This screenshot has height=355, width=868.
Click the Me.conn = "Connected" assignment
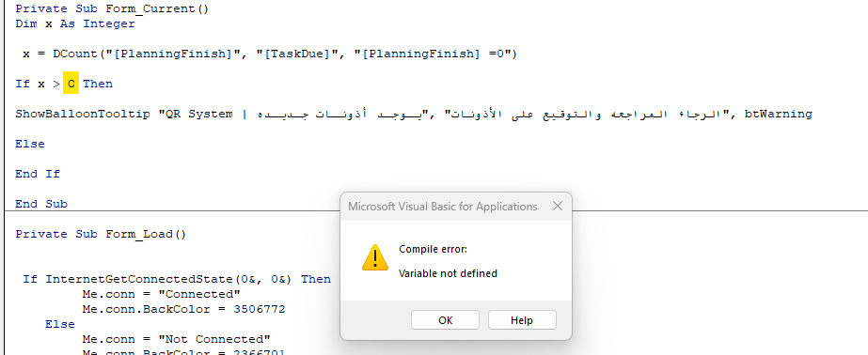tap(162, 294)
